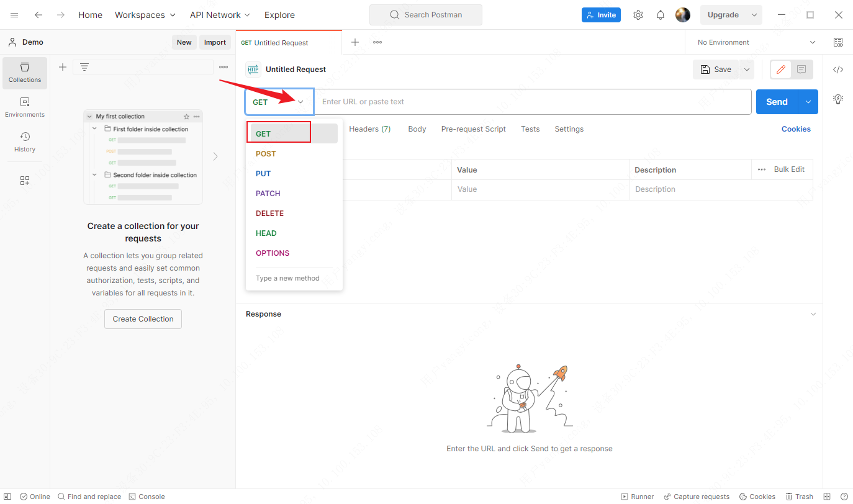This screenshot has height=504, width=853.
Task: Select GET from the method list
Action: click(294, 133)
